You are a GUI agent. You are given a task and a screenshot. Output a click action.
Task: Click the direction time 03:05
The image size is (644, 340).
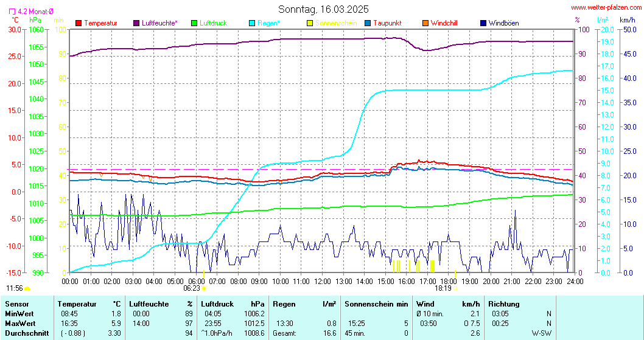tap(500, 314)
